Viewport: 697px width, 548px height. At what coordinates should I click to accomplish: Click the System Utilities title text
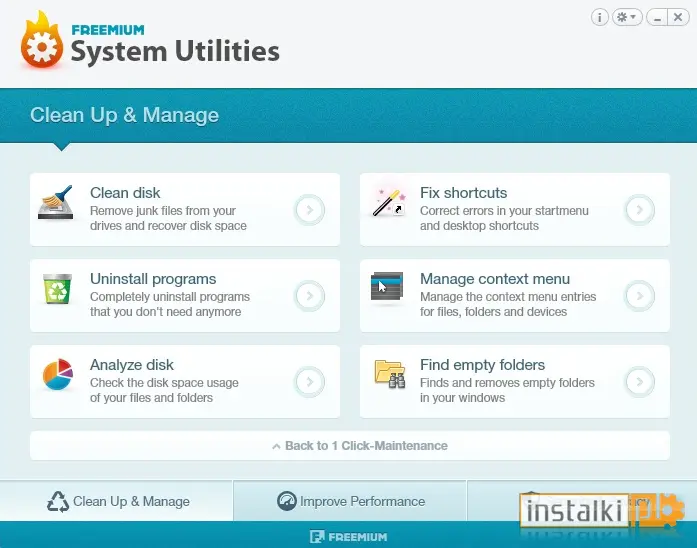[175, 51]
